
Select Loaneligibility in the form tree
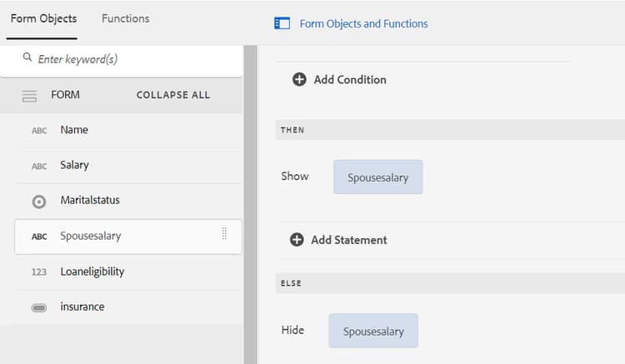pyautogui.click(x=92, y=272)
